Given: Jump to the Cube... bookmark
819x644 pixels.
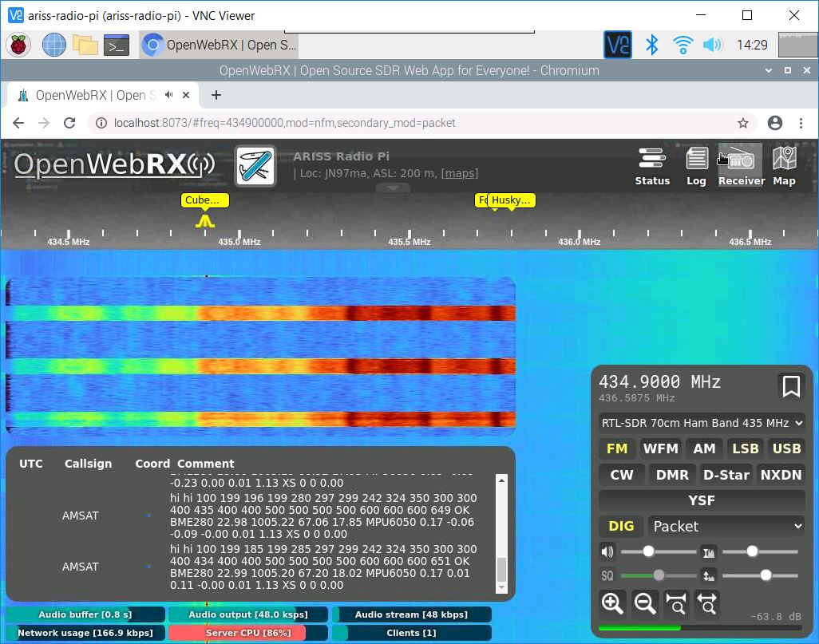Looking at the screenshot, I should pos(204,200).
